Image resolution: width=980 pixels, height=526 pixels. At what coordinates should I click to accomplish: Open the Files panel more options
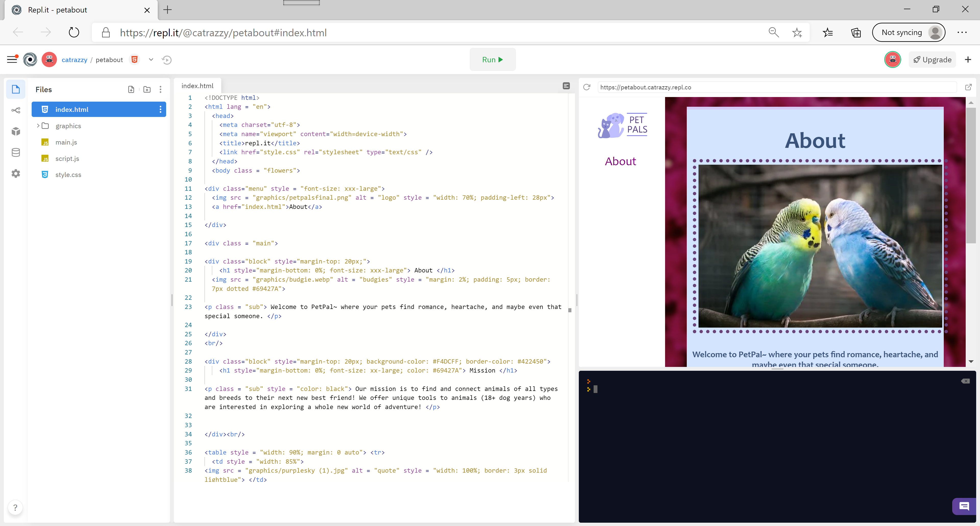[160, 89]
